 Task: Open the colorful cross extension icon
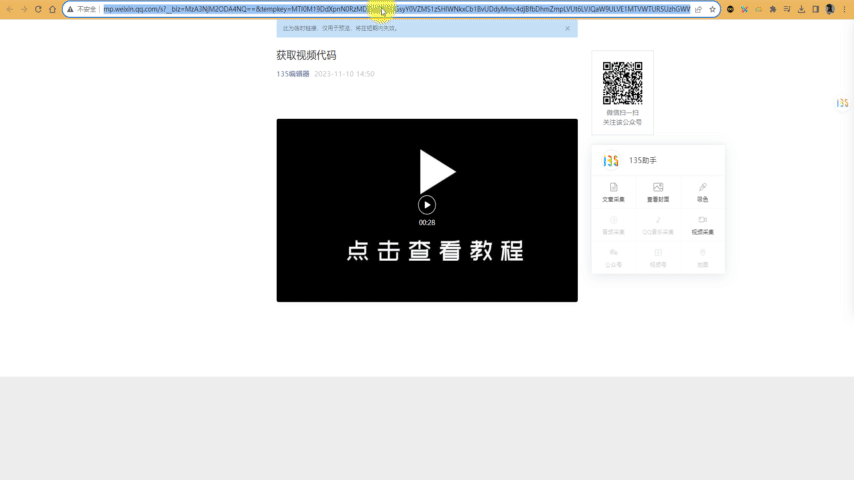point(745,9)
